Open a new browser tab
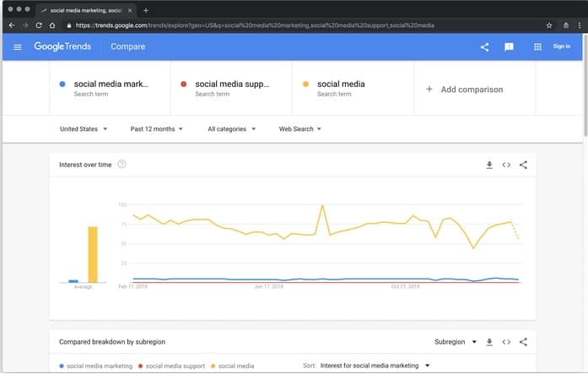The image size is (588, 374). pos(146,10)
